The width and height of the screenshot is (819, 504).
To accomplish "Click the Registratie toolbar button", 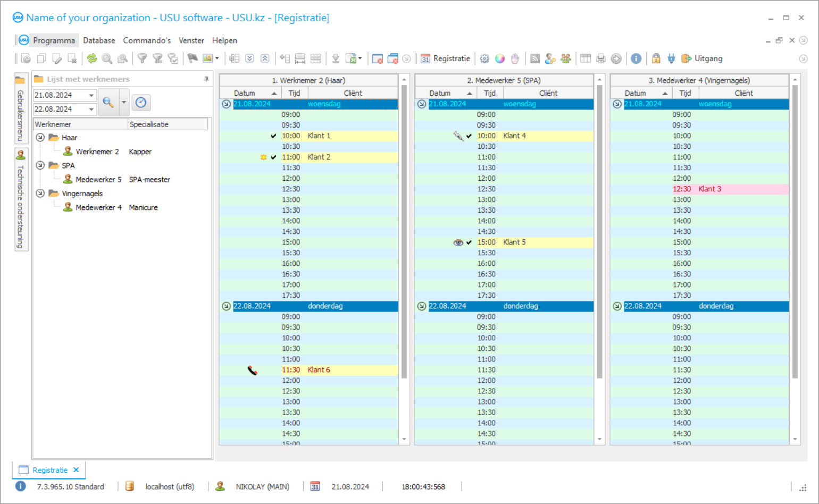I will click(x=446, y=58).
